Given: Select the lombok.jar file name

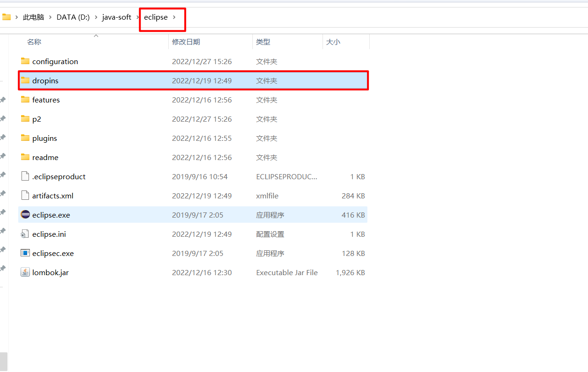Looking at the screenshot, I should point(50,272).
